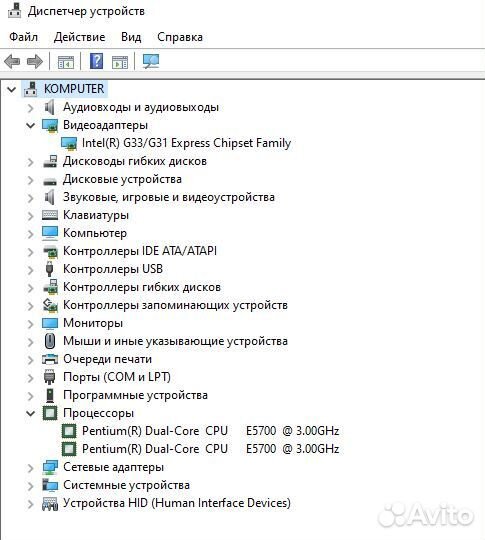
Task: Select Контроллеры IDE ATA/ATAPI row
Action: point(140,251)
